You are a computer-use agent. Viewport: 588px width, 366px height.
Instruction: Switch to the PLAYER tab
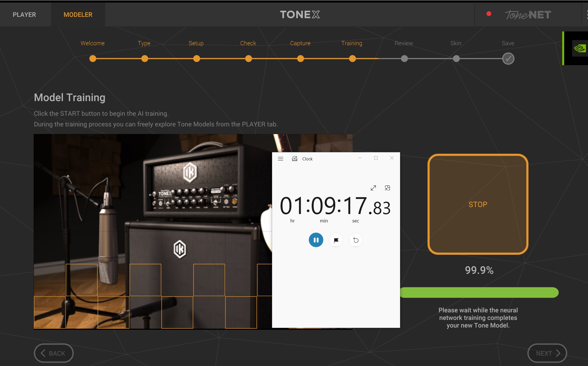[x=24, y=15]
